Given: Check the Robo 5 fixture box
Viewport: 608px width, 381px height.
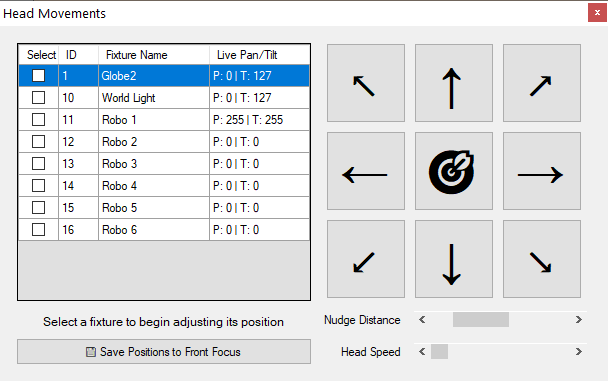Looking at the screenshot, I should coord(38,208).
